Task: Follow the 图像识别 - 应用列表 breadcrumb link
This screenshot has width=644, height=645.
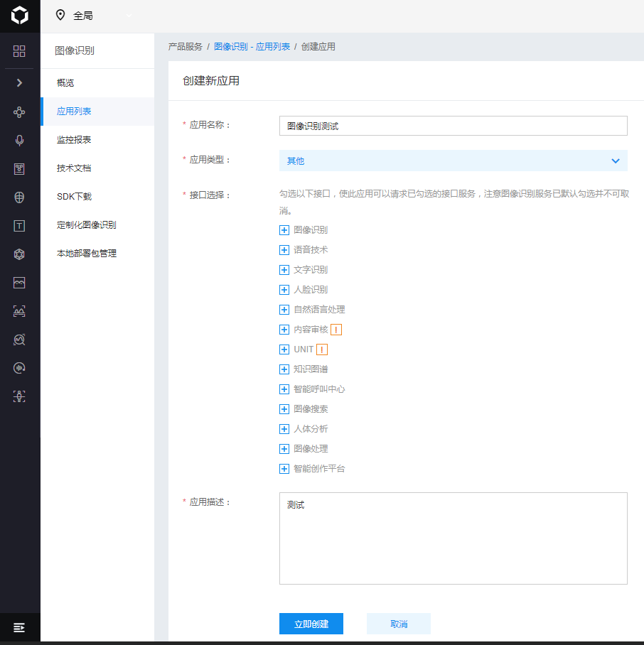Action: point(252,47)
